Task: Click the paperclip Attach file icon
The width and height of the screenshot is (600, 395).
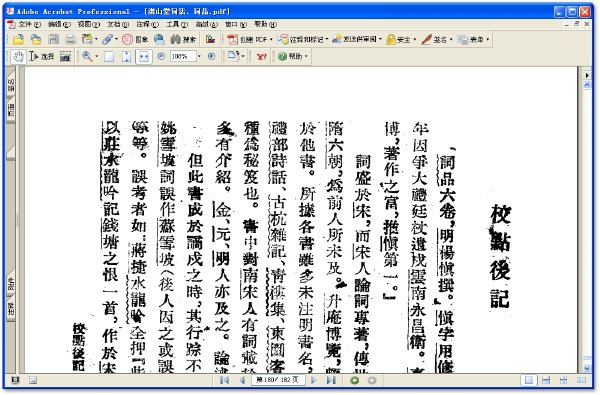Action: [x=108, y=39]
